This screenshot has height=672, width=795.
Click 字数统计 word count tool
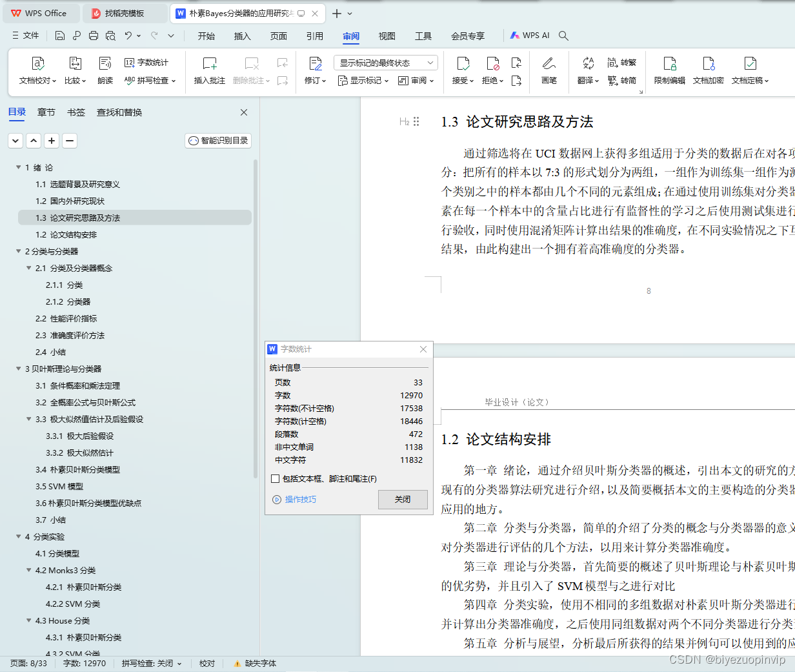point(146,63)
